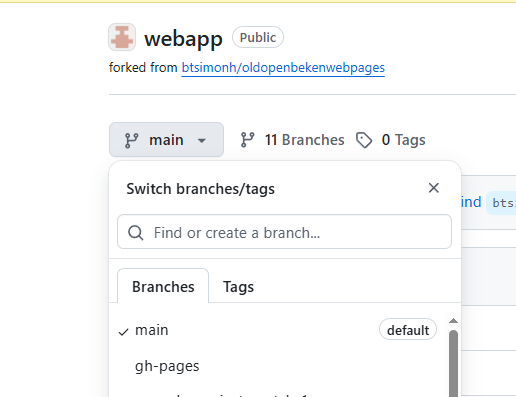Switch to the Tags tab
Image resolution: width=516 pixels, height=397 pixels.
[x=238, y=287]
